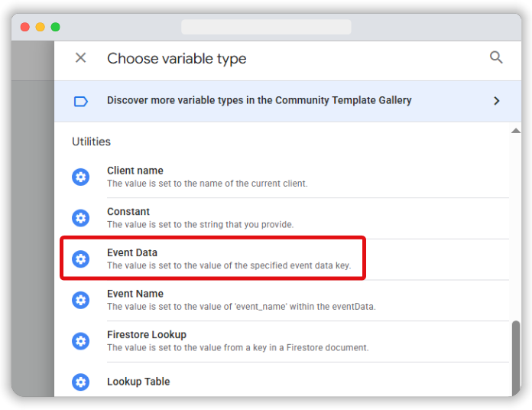Click the Community Template Gallery tag icon
This screenshot has width=532, height=410.
click(81, 101)
